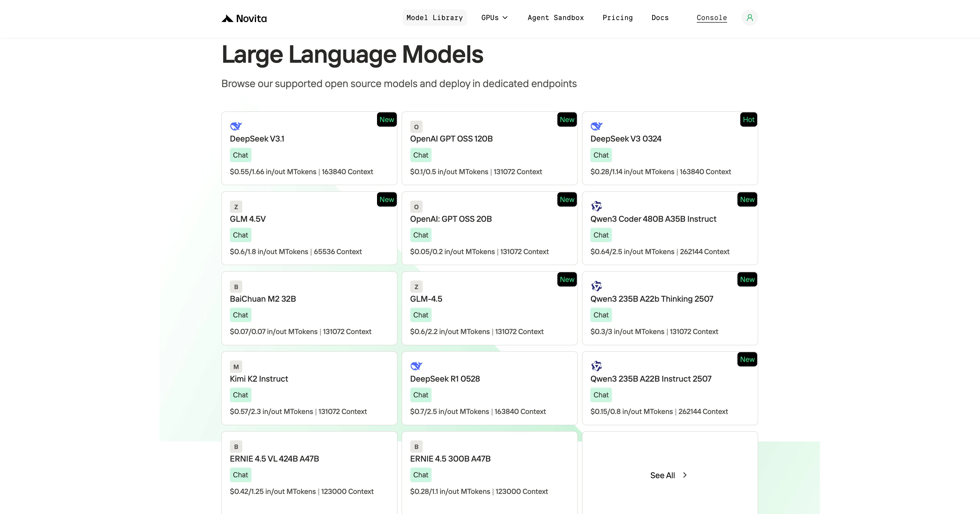The image size is (980, 514).
Task: Open Qwen3 235B A22B Instruct 2507 title
Action: pyautogui.click(x=651, y=379)
